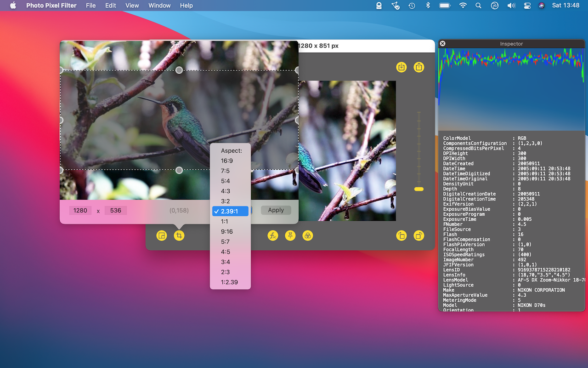Viewport: 588px width, 368px height.
Task: Click the yellow pin icon
Action: (290, 236)
